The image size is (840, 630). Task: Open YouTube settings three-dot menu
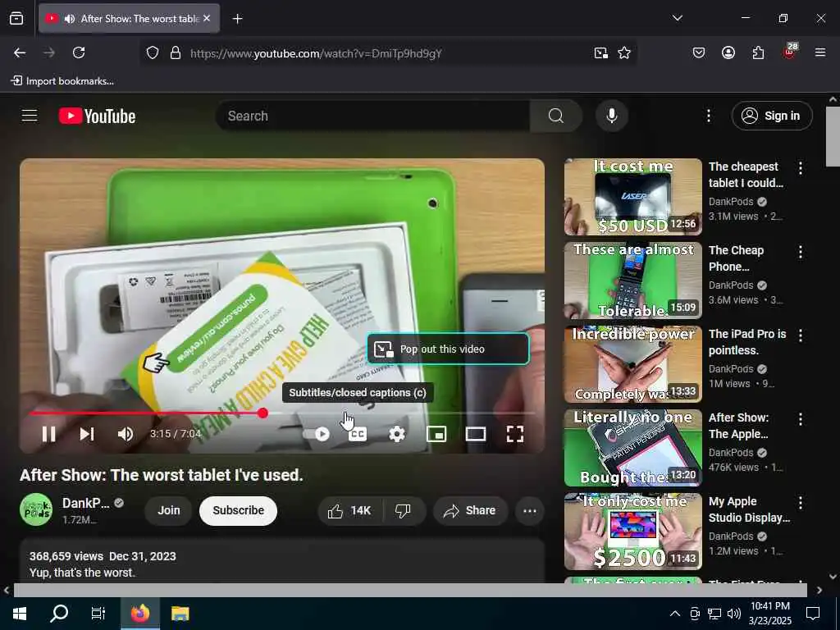pyautogui.click(x=708, y=116)
